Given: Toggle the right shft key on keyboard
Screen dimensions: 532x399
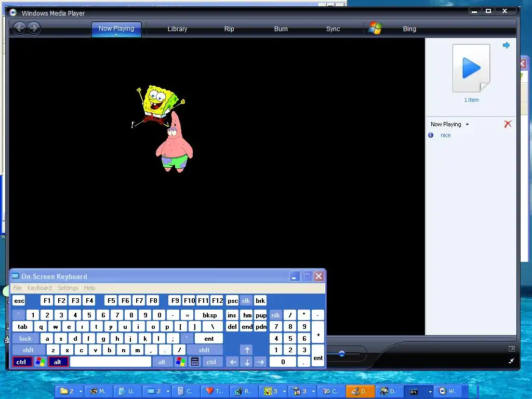Looking at the screenshot, I should [204, 350].
